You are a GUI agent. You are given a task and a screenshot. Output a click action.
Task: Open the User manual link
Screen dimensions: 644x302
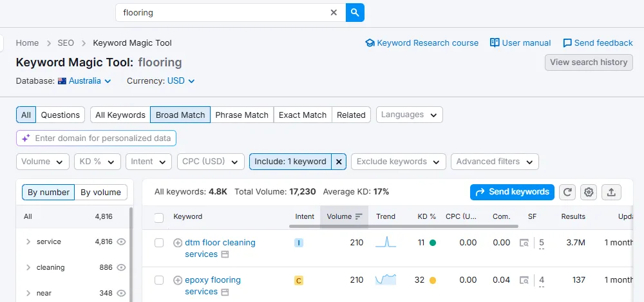(520, 42)
